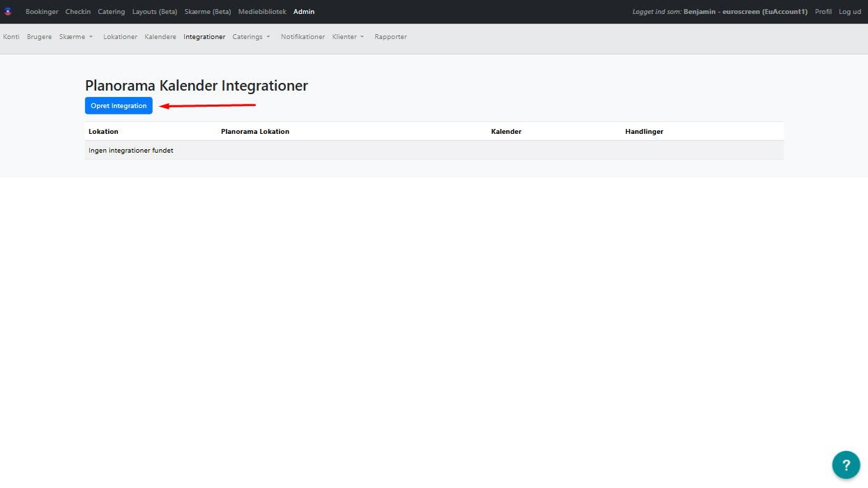Go to Checkin page

tap(78, 12)
